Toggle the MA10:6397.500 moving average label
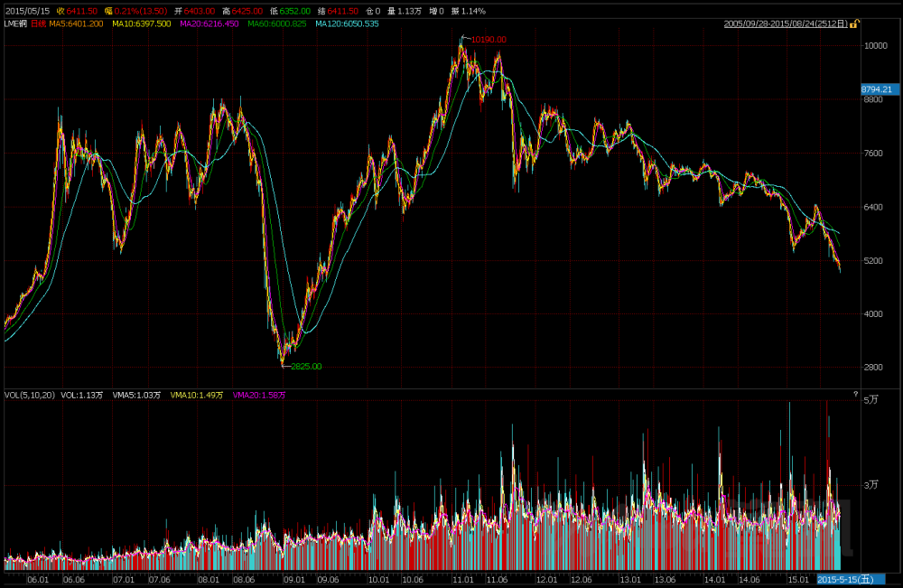The height and width of the screenshot is (588, 903). coord(142,23)
